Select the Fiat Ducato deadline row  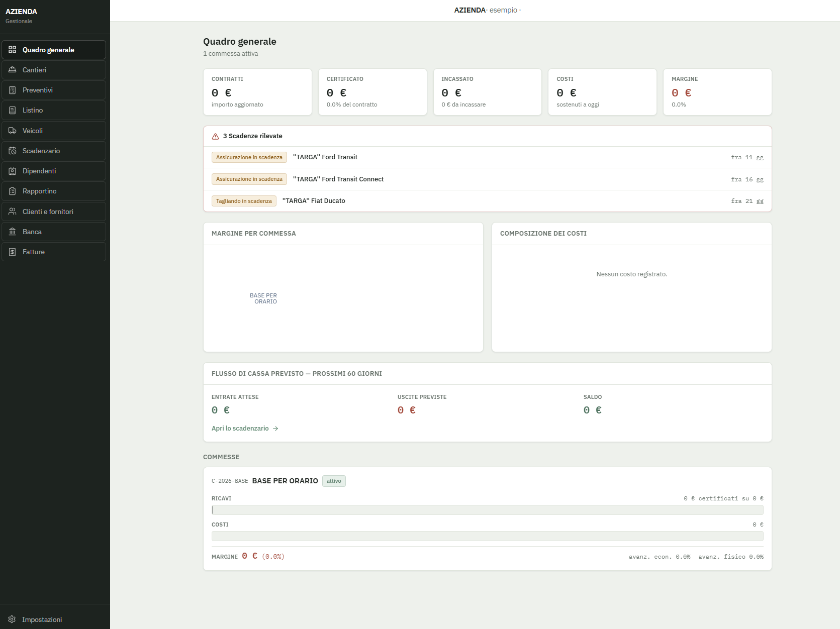(488, 201)
